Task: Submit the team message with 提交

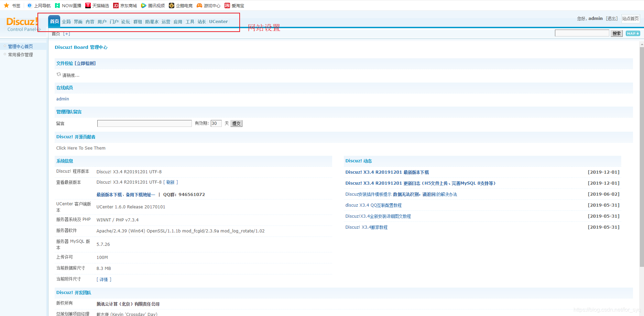Action: coord(236,123)
